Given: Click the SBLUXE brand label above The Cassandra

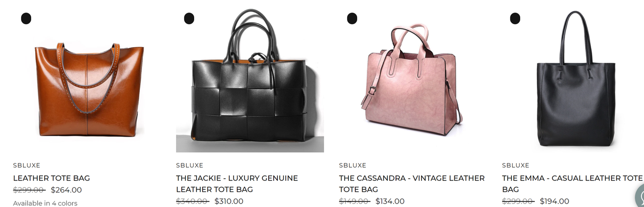Looking at the screenshot, I should 353,165.
